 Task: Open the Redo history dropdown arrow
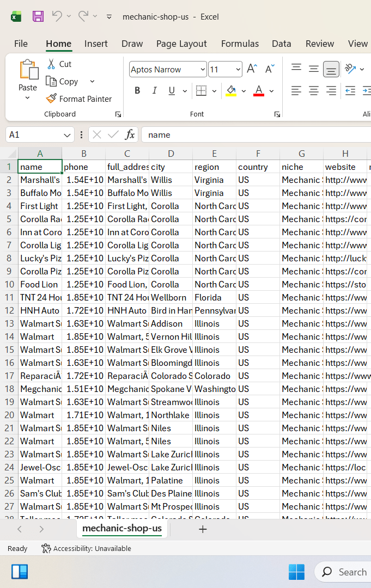tap(95, 16)
